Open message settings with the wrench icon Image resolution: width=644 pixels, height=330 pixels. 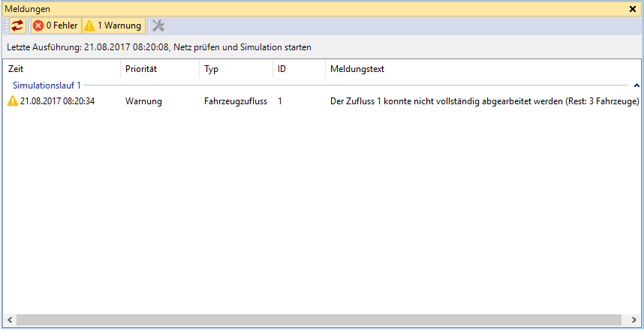click(x=158, y=25)
